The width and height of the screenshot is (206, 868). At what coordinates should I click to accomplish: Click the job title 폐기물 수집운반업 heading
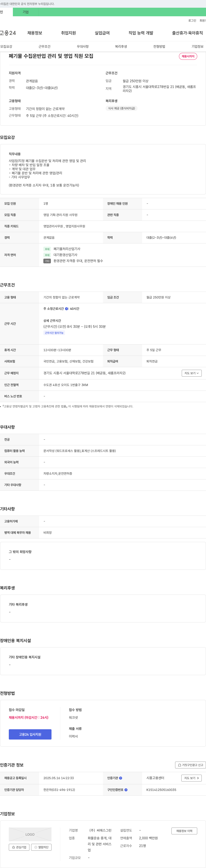coord(51,56)
